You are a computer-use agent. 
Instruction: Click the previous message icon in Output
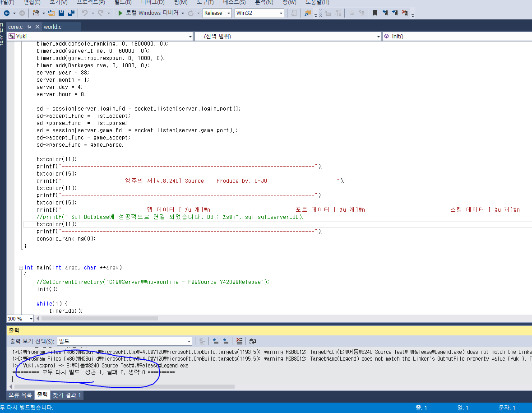pos(216,341)
